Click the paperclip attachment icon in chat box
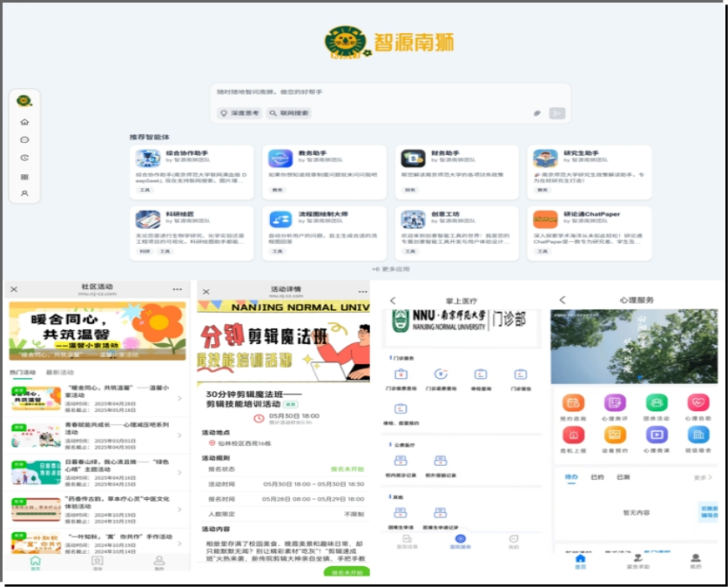 tap(537, 113)
